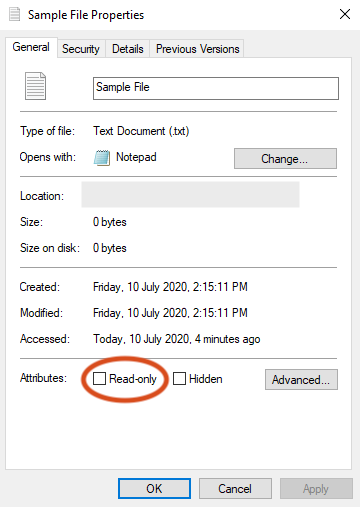The width and height of the screenshot is (360, 507).
Task: Dismiss the dialog with Cancel
Action: pyautogui.click(x=235, y=489)
